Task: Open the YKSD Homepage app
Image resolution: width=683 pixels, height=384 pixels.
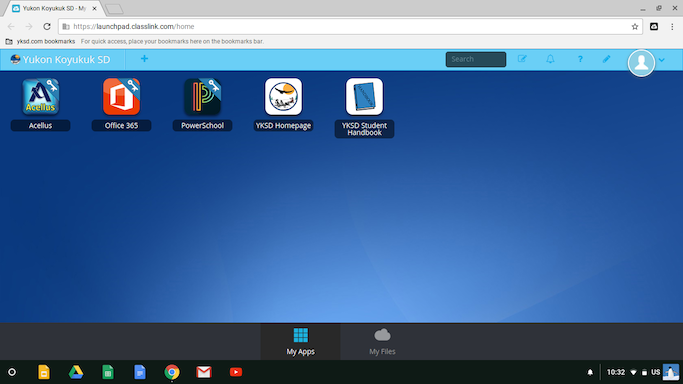Action: (x=284, y=97)
